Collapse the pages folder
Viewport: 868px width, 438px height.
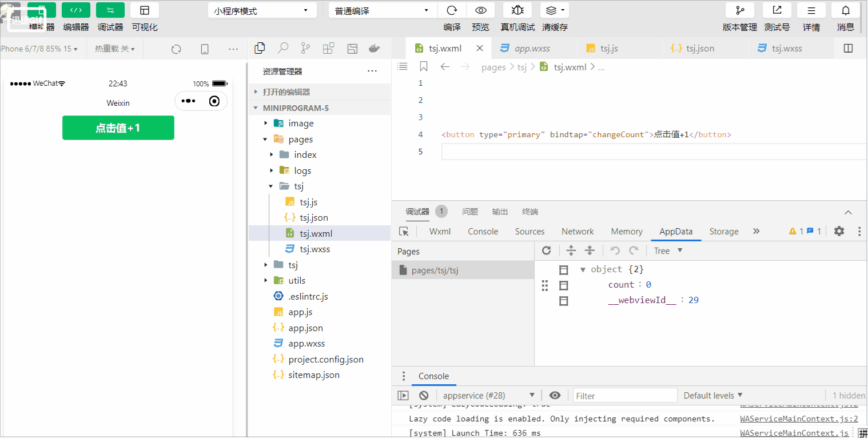click(320, 139)
